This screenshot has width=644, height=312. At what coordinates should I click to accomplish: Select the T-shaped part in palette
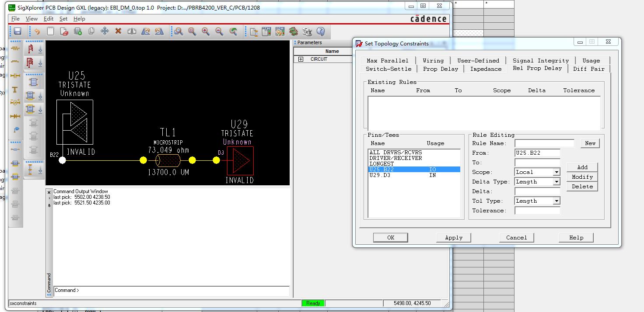click(15, 89)
